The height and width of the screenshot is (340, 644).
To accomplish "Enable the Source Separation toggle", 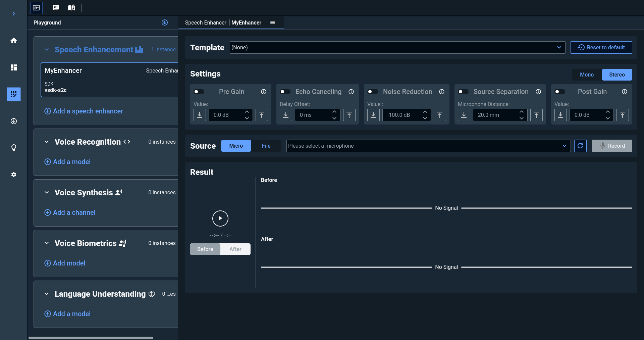I will [x=463, y=92].
